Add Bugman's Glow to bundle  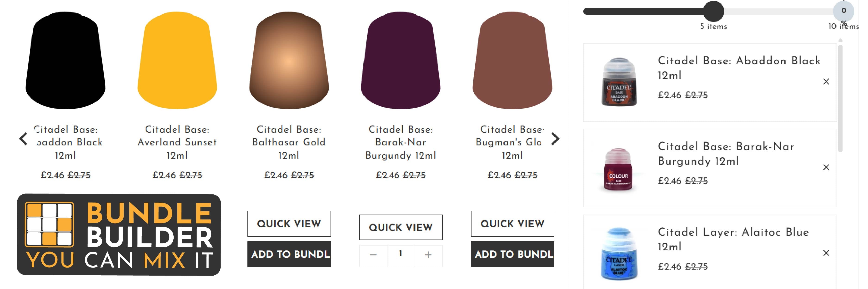[512, 254]
